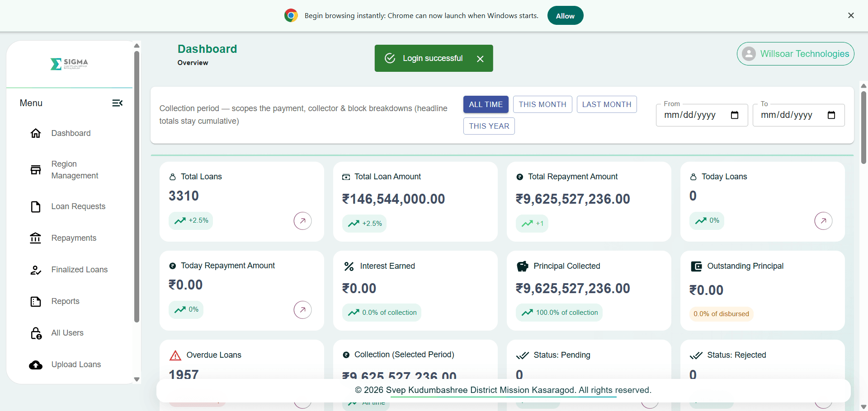Click the sidebar scrollbar down arrow

[x=137, y=379]
